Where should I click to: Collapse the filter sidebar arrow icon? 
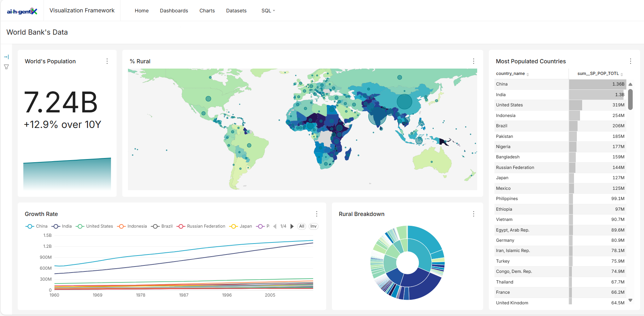coord(6,57)
